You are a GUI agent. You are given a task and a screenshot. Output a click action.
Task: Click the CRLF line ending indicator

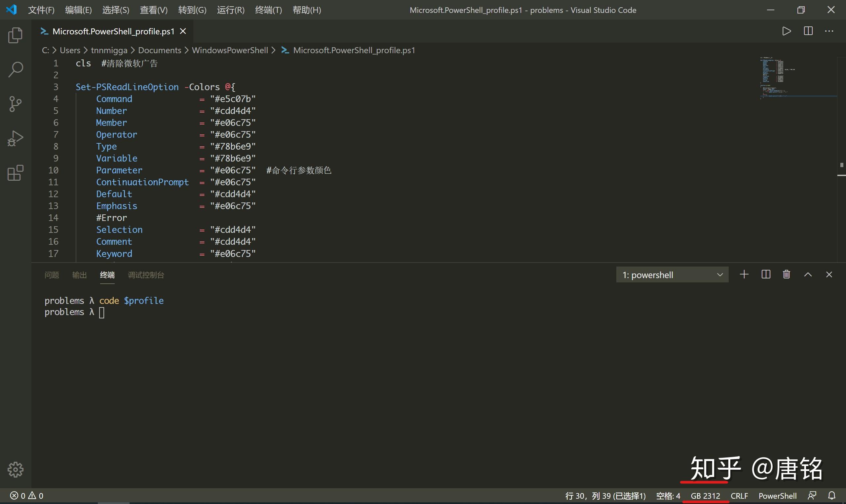(x=739, y=495)
